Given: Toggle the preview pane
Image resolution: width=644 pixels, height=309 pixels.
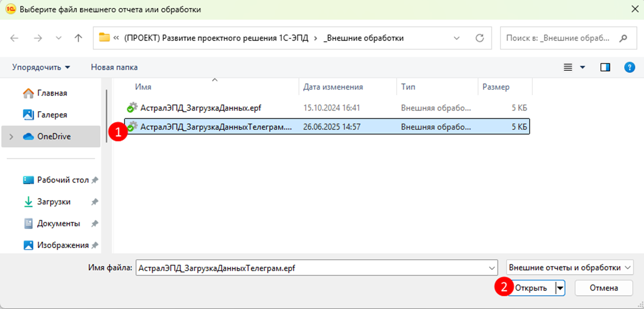Looking at the screenshot, I should (x=605, y=67).
